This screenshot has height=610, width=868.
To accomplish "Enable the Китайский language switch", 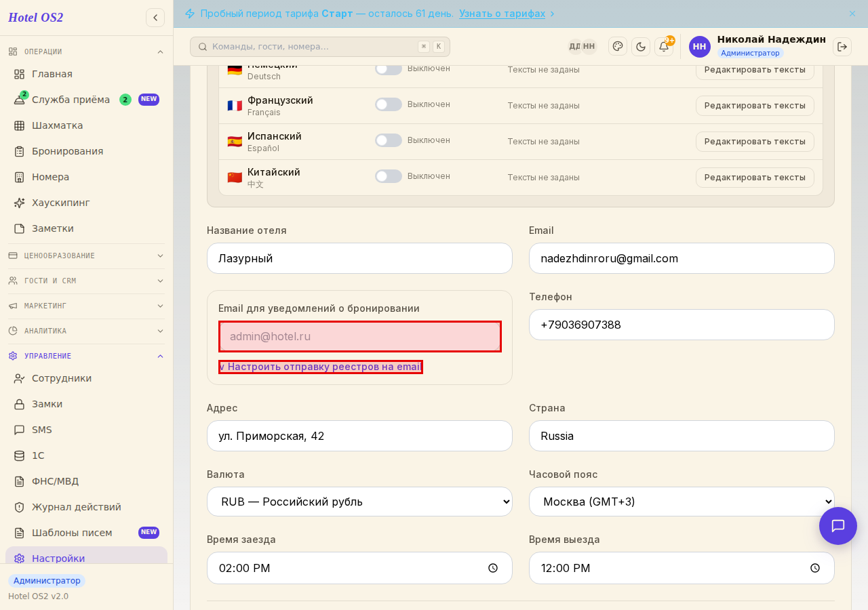I will click(x=389, y=176).
